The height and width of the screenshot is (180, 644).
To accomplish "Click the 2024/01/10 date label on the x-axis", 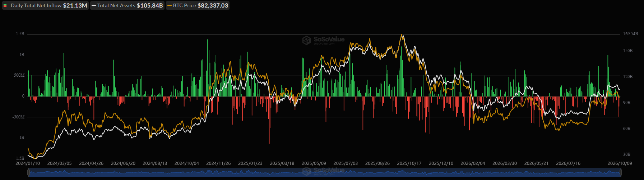I will (28, 163).
